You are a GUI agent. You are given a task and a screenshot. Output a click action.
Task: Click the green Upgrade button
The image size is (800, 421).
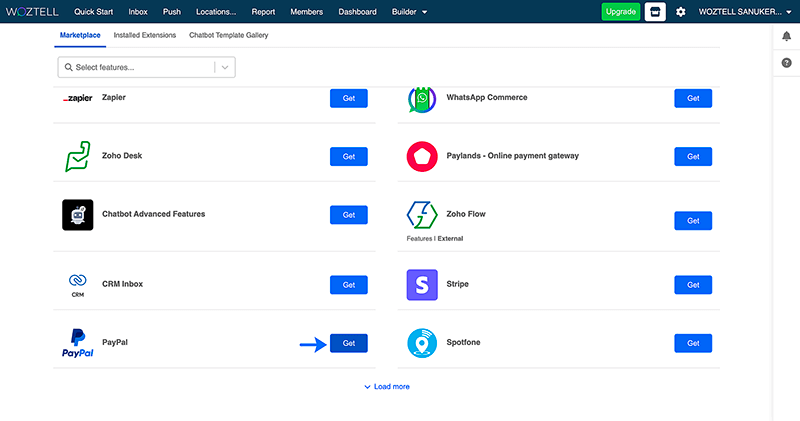click(620, 12)
